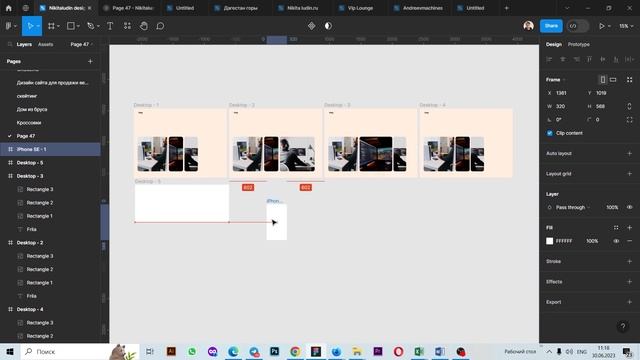Open the Resources components tool
Viewport: 640px width, 360px height.
click(127, 26)
